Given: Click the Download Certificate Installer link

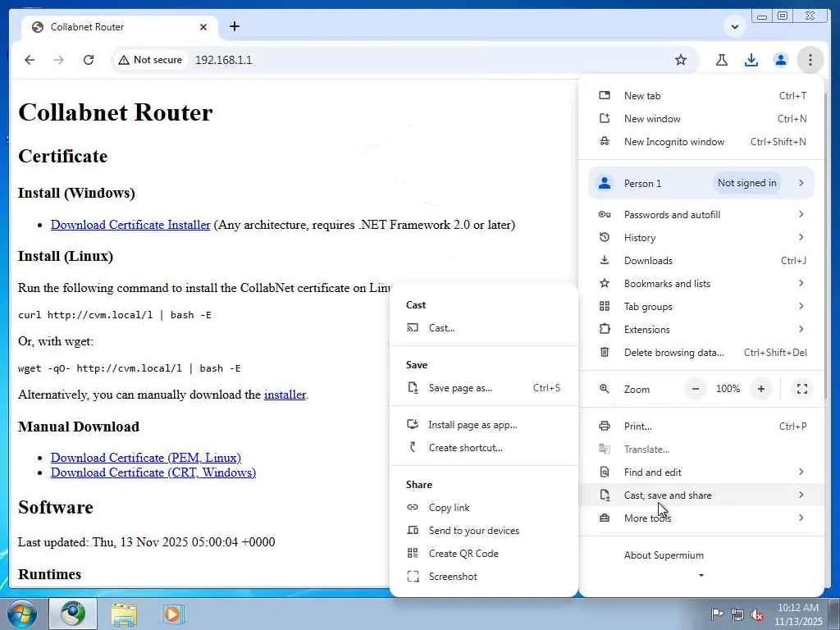Looking at the screenshot, I should click(x=130, y=225).
